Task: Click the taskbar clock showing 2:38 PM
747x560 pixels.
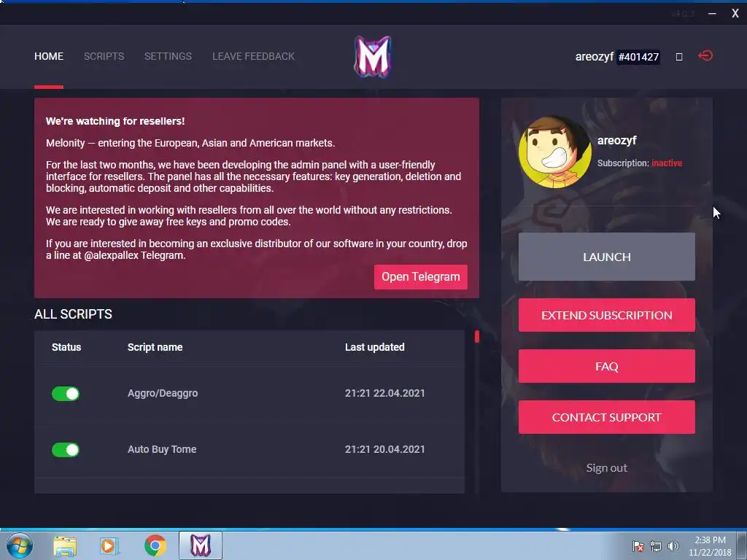Action: point(710,546)
